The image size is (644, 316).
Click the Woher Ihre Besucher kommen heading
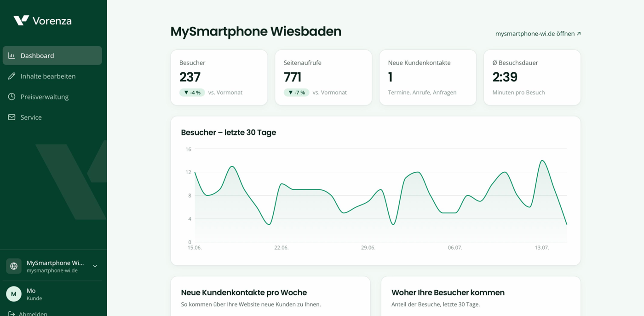(x=448, y=293)
